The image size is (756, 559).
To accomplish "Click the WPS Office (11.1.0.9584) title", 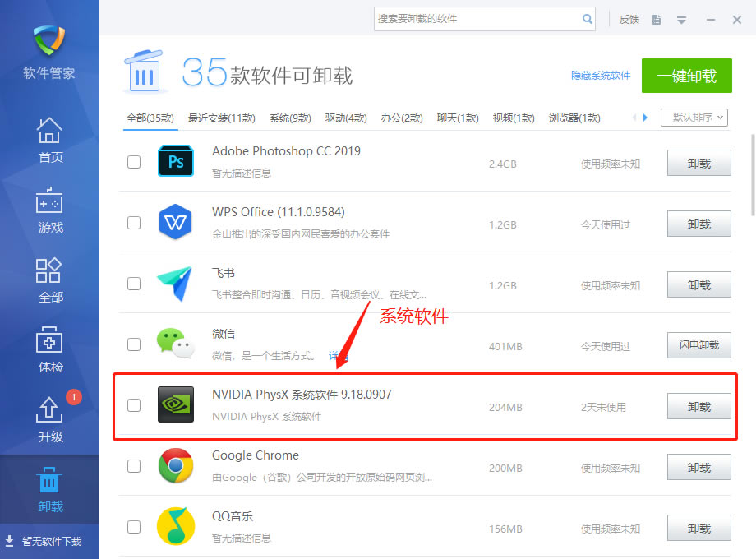I will pyautogui.click(x=279, y=212).
